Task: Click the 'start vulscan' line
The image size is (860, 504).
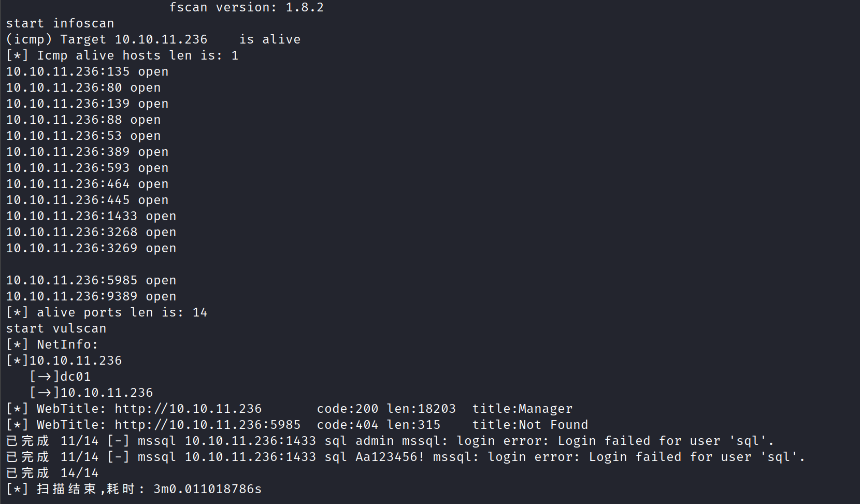Action: pos(56,328)
